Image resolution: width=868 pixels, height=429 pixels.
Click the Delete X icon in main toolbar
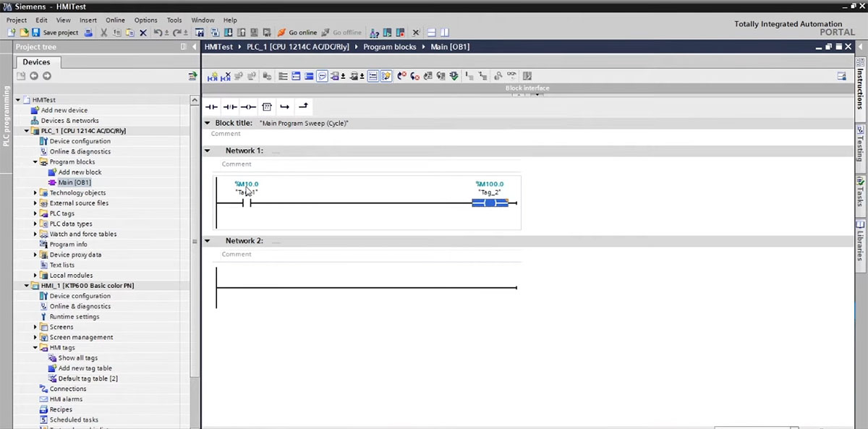tap(143, 33)
